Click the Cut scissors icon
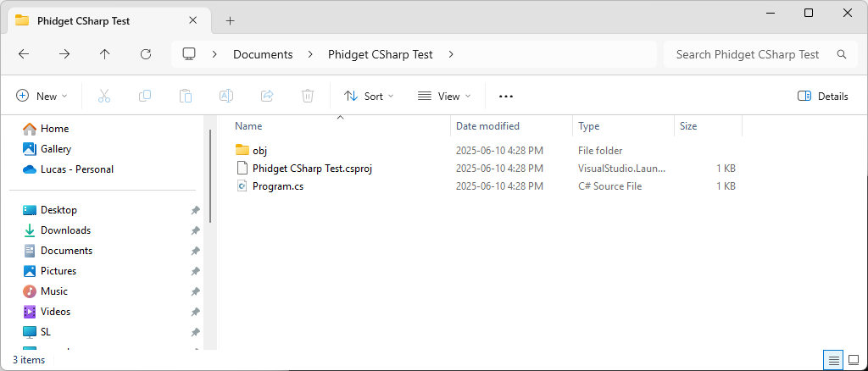Viewport: 868px width, 371px height. point(104,97)
